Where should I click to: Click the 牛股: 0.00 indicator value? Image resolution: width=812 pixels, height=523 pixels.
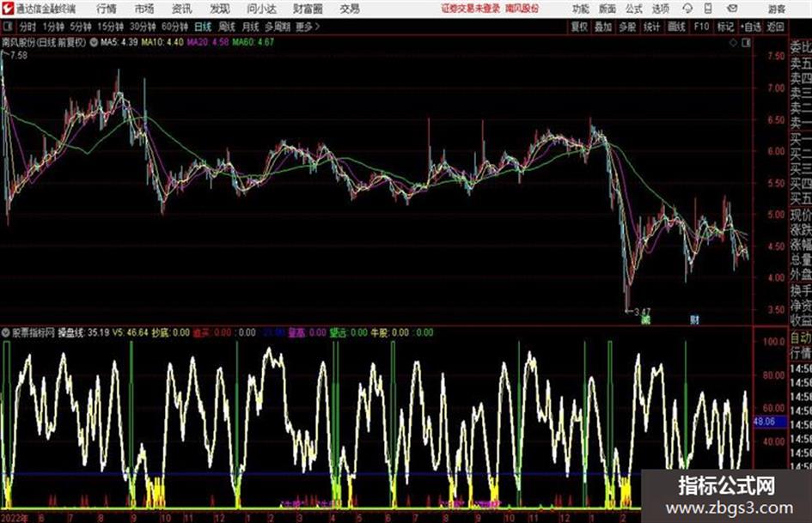click(x=390, y=332)
